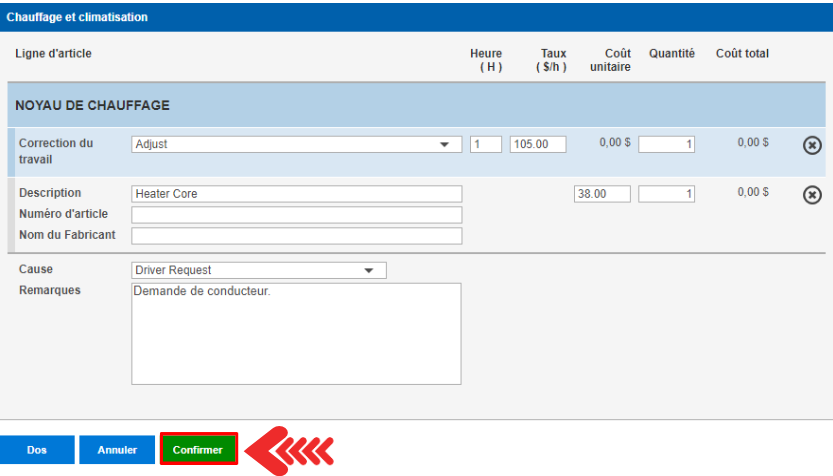Click the Remarques label
Screen dimensions: 833x476
click(x=50, y=291)
